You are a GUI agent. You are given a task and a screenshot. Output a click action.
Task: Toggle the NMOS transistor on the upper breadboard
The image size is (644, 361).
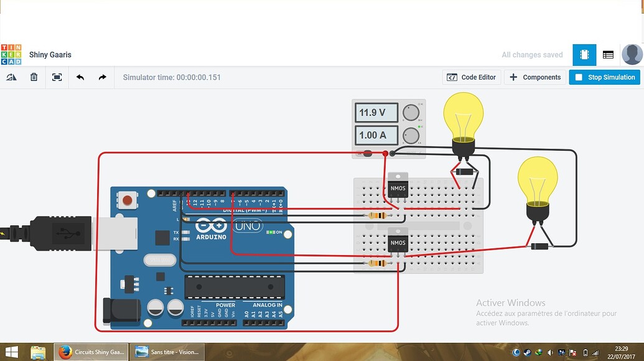pyautogui.click(x=397, y=187)
